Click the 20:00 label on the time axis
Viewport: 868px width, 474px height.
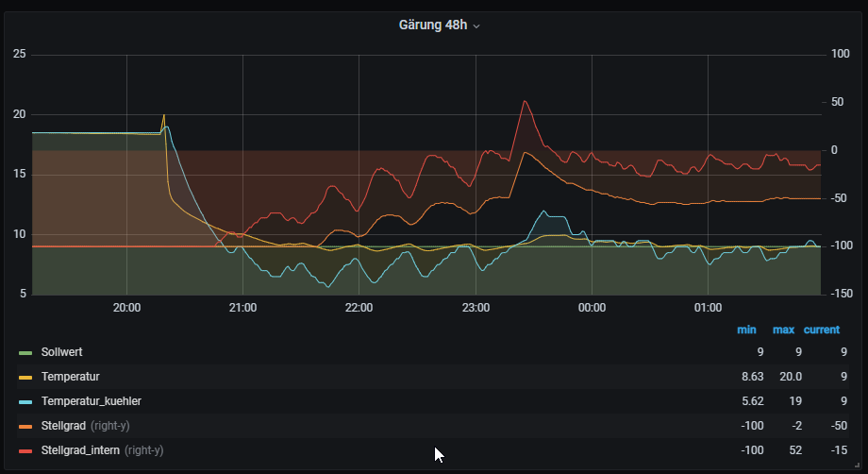pos(126,308)
